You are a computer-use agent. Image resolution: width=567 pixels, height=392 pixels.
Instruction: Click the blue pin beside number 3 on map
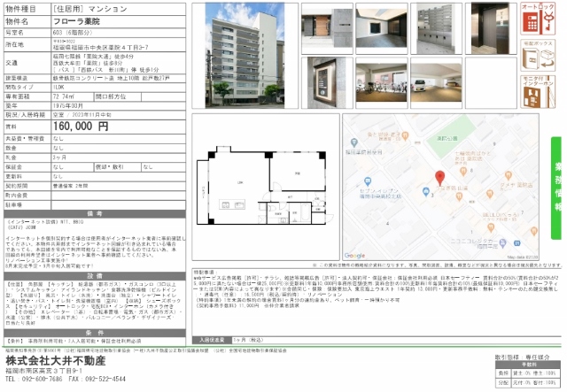[425, 191]
